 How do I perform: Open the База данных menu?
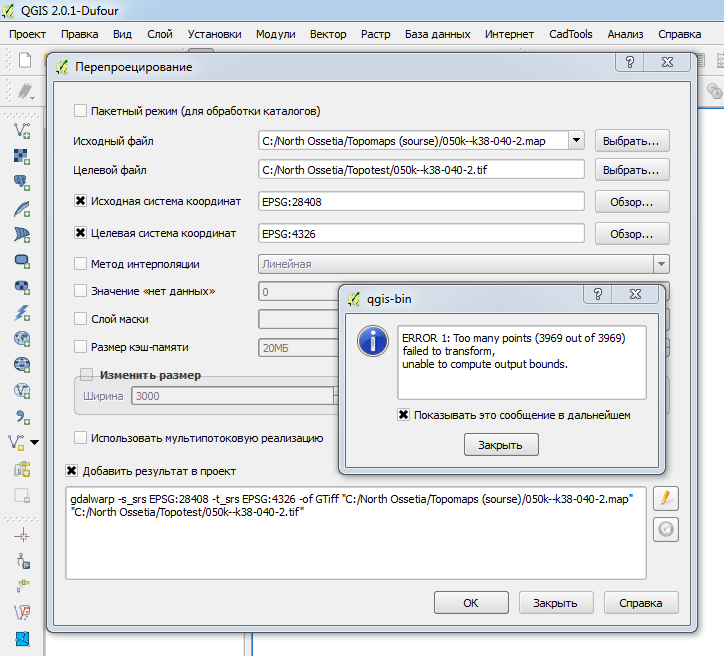click(x=438, y=34)
